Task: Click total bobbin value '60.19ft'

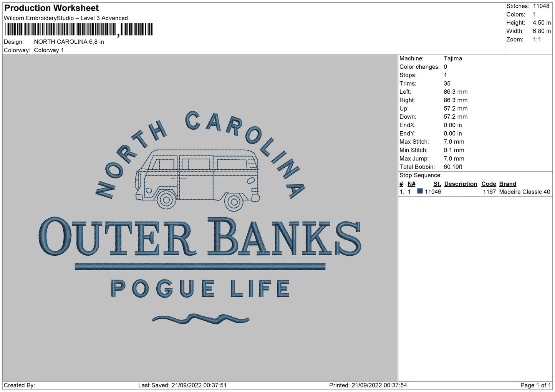Action: pos(453,167)
